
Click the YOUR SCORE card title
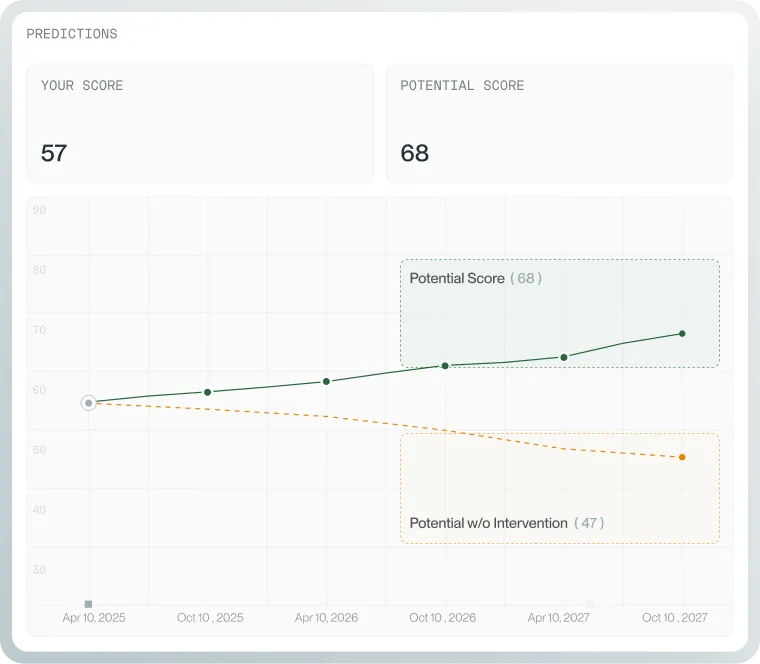82,86
